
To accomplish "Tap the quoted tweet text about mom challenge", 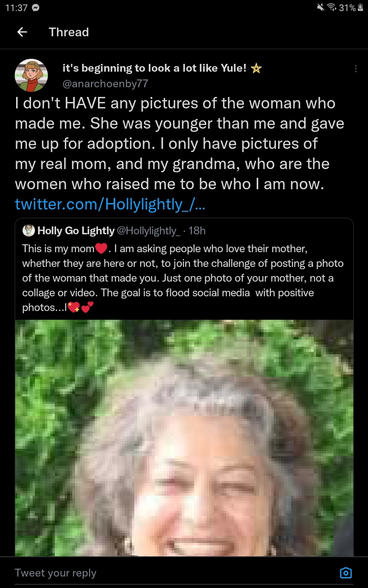I will [183, 278].
